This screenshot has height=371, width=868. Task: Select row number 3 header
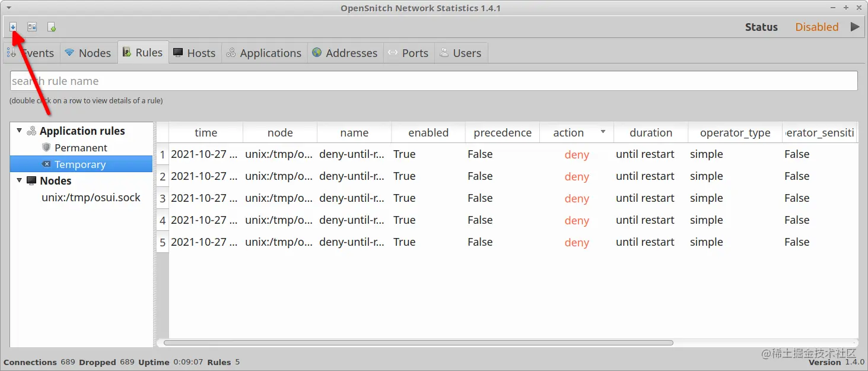coord(163,198)
